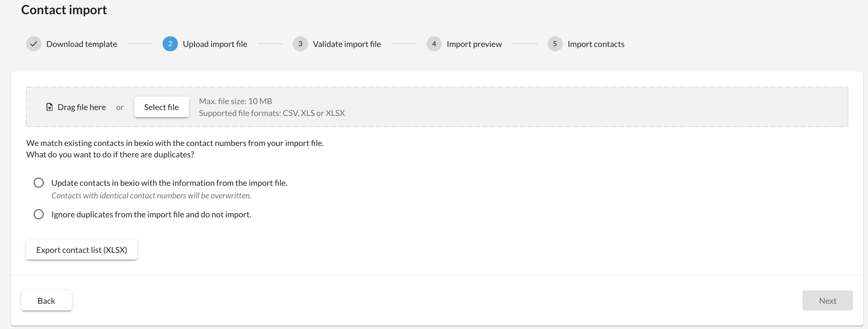Image resolution: width=868 pixels, height=329 pixels.
Task: Click step 3 circle for Validate import file
Action: coord(300,44)
